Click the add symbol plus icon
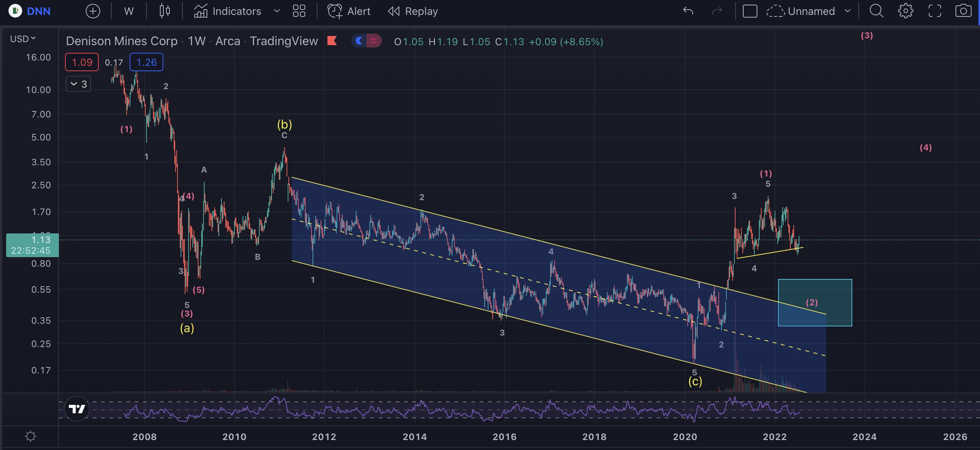The image size is (980, 450). (x=93, y=11)
